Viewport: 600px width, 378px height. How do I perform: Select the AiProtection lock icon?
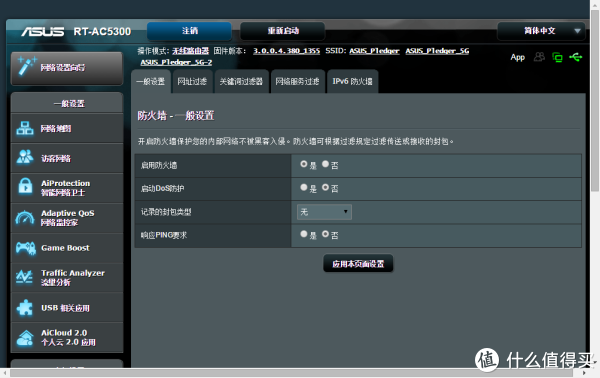pos(25,187)
